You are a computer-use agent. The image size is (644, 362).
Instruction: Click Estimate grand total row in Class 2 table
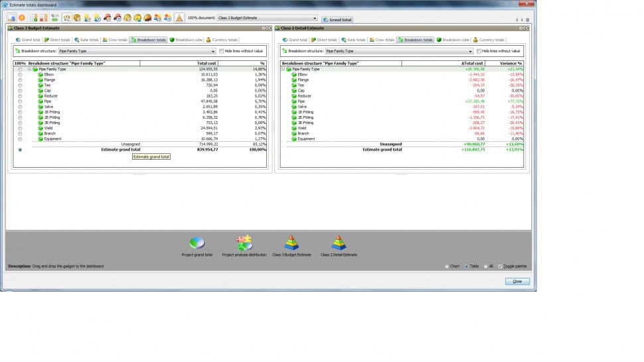click(x=402, y=150)
